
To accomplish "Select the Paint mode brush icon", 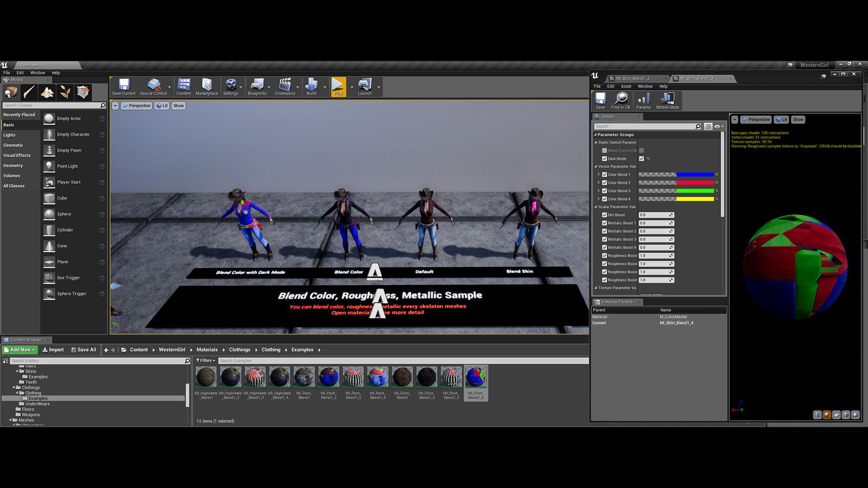I will (29, 92).
